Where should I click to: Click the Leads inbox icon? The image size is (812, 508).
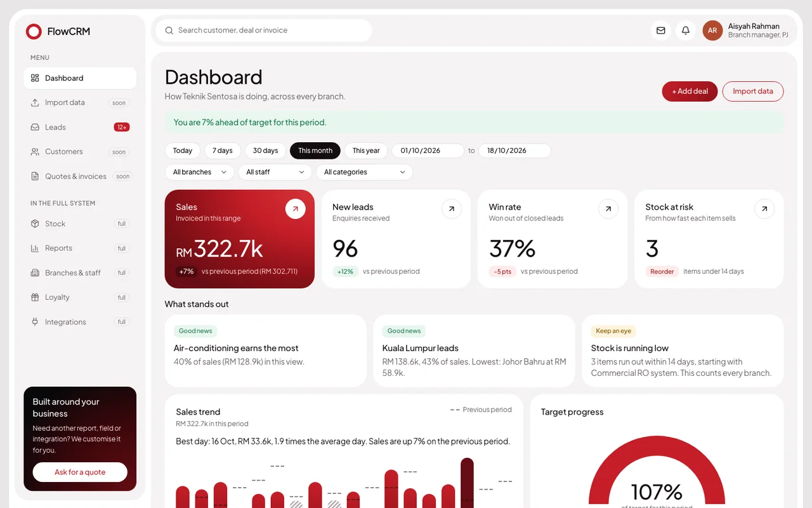tap(35, 127)
